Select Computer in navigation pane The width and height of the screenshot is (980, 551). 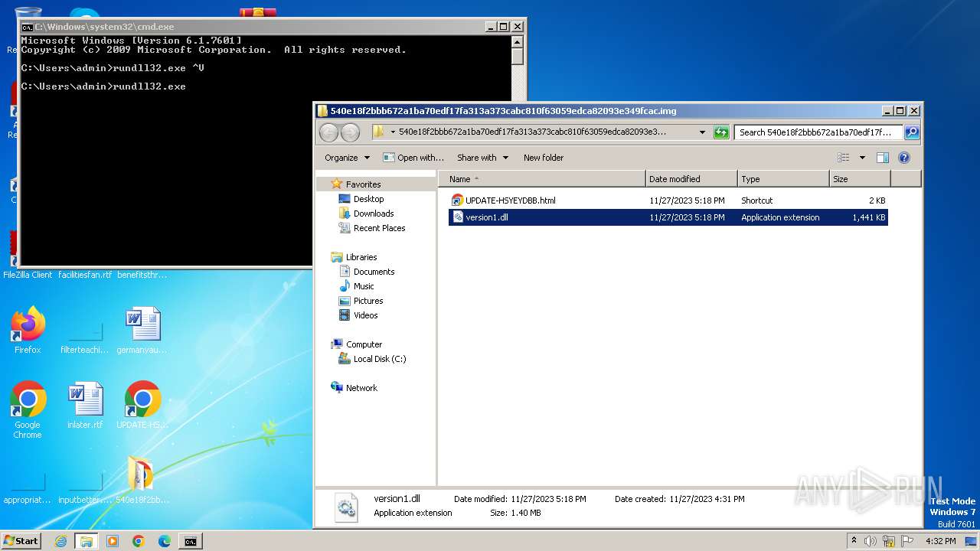[x=364, y=344]
